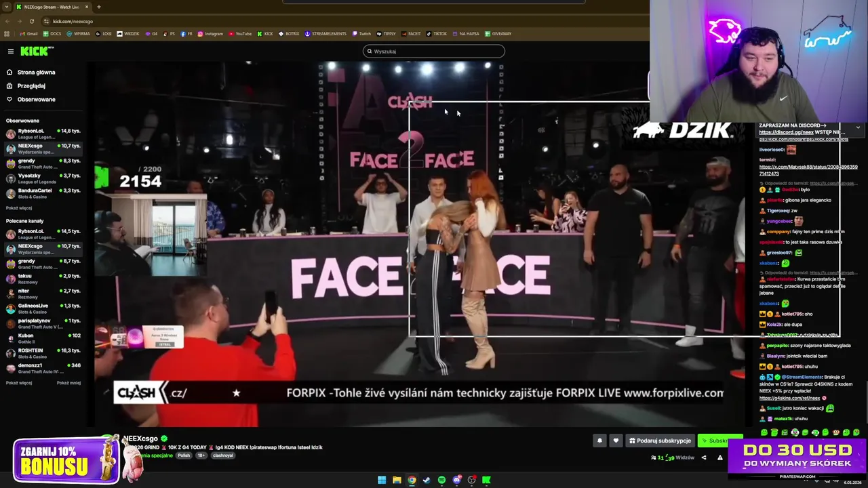This screenshot has width=868, height=488.
Task: Open TIKTOK bookmark
Action: click(x=437, y=34)
